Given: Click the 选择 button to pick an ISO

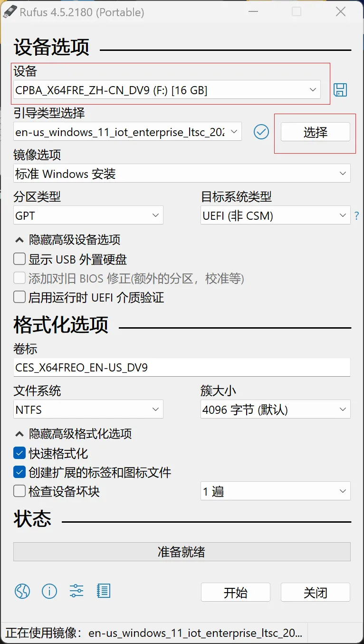Looking at the screenshot, I should (315, 132).
